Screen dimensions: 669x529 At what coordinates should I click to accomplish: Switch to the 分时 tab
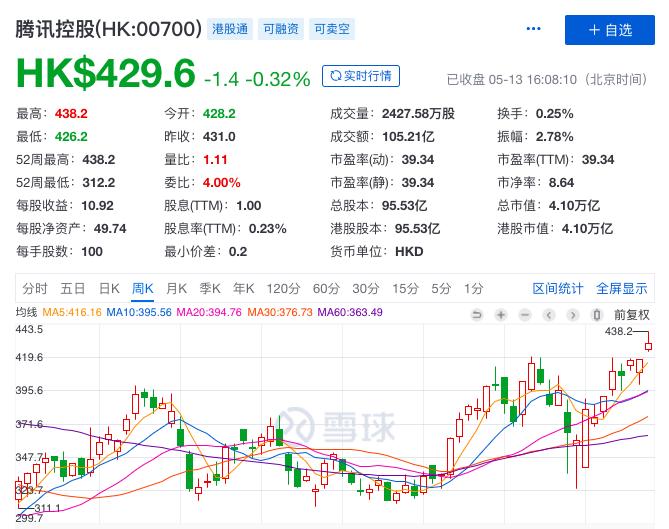(35, 289)
